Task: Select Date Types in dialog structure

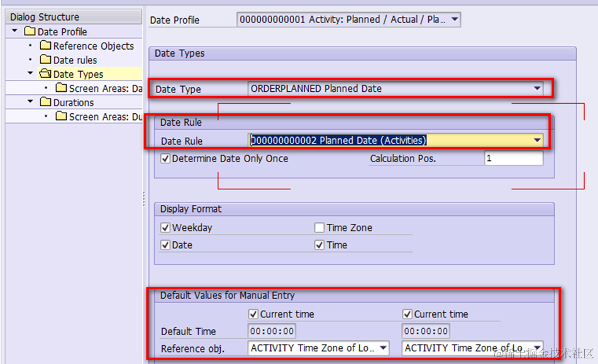Action: click(x=78, y=74)
